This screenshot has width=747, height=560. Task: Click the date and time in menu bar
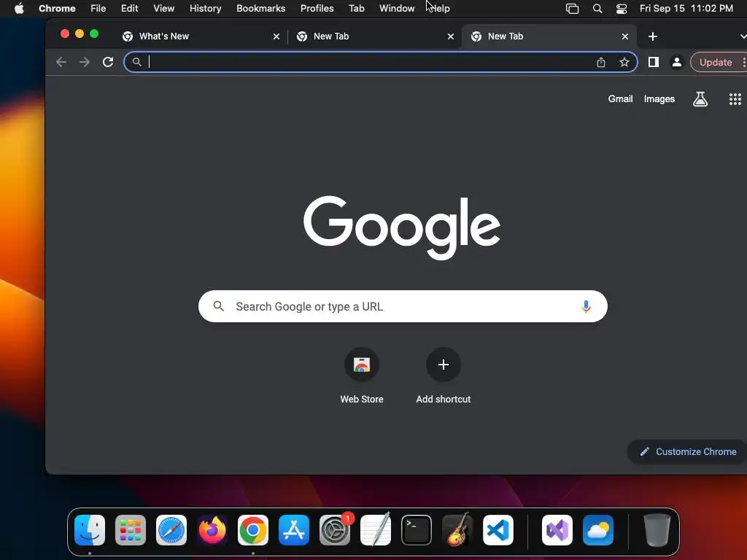coord(686,8)
